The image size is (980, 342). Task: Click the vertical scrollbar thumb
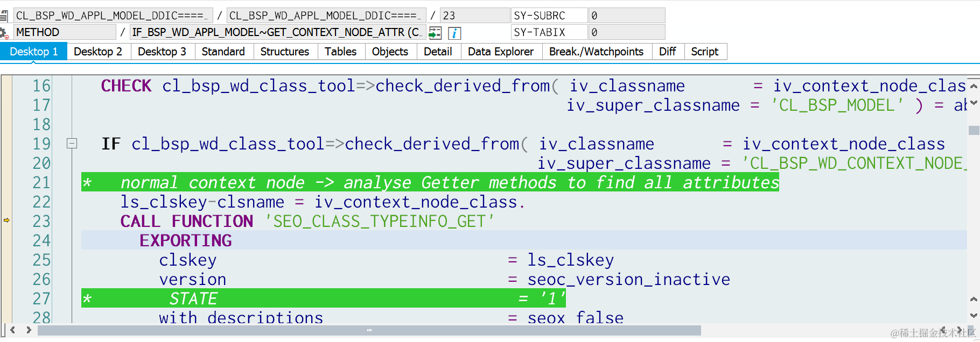tap(974, 130)
